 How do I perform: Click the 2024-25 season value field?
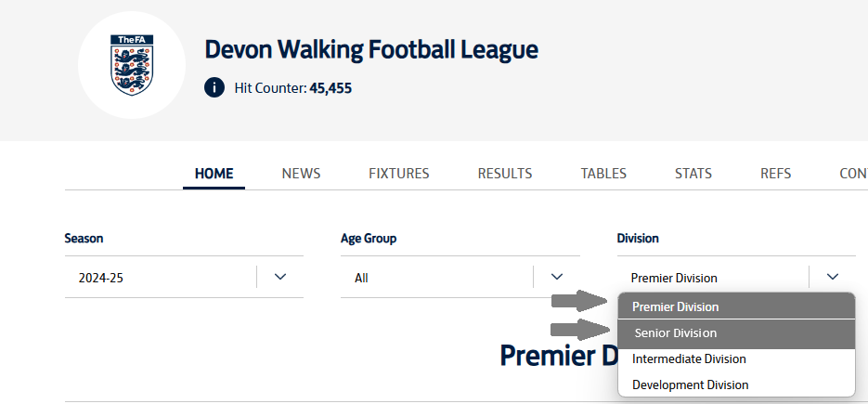coord(158,278)
